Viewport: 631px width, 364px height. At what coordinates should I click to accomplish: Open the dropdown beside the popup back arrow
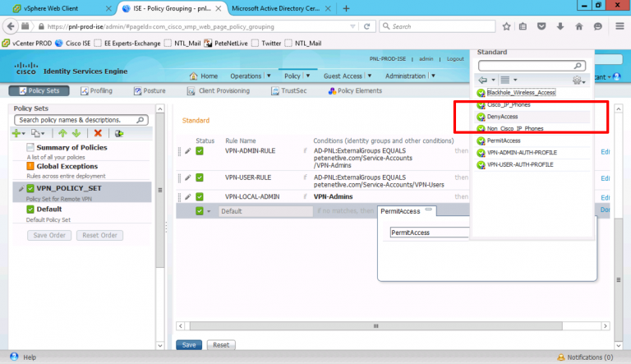click(493, 81)
